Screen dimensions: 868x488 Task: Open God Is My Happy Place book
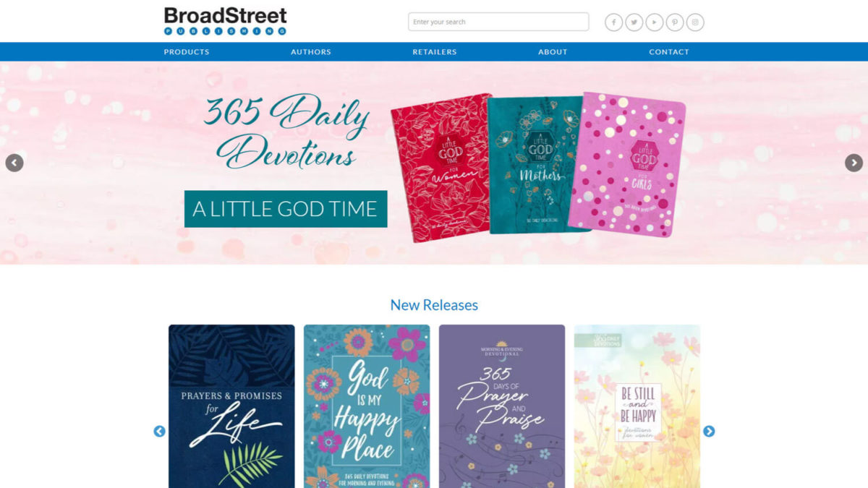pos(367,406)
